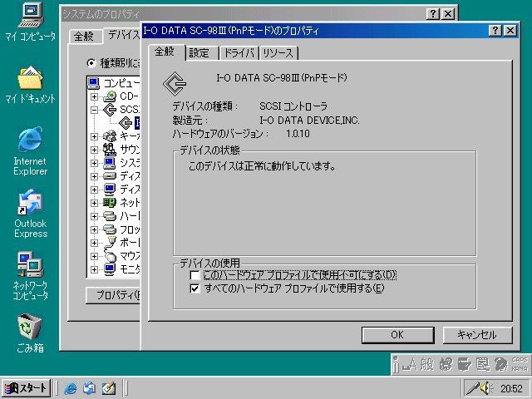Click the ? help button in SC-98III dialog

(495, 31)
